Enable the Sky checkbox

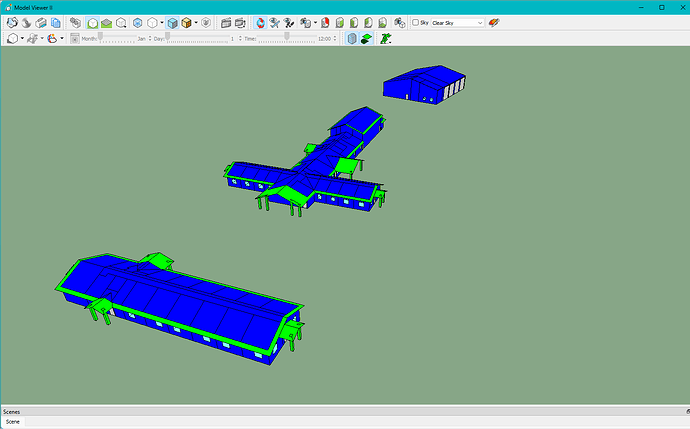(x=416, y=22)
